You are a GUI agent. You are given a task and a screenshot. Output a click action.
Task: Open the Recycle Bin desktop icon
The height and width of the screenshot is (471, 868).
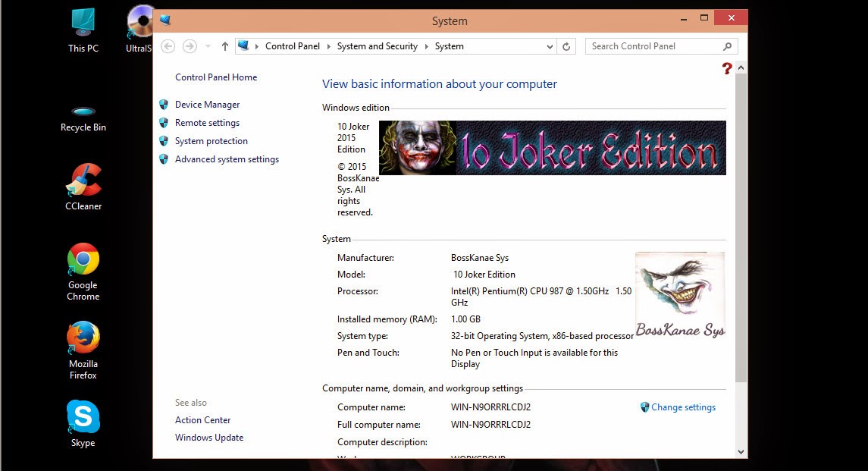pyautogui.click(x=83, y=119)
